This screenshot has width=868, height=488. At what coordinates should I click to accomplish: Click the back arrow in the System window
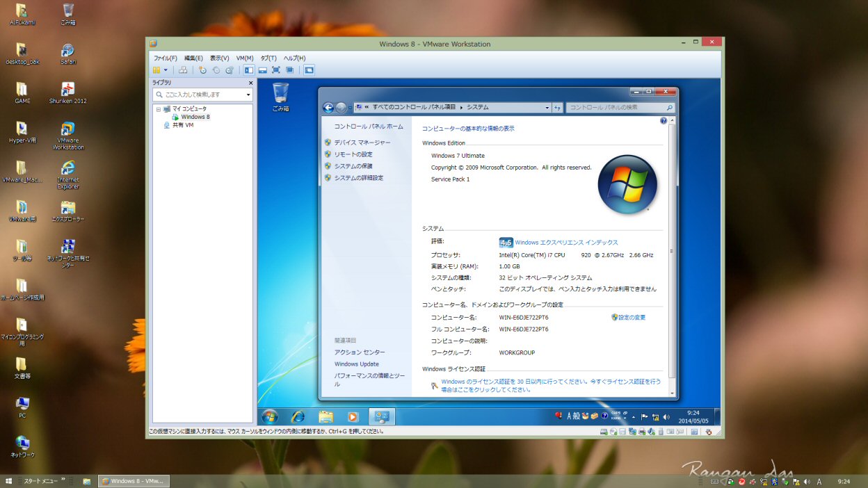(x=328, y=108)
